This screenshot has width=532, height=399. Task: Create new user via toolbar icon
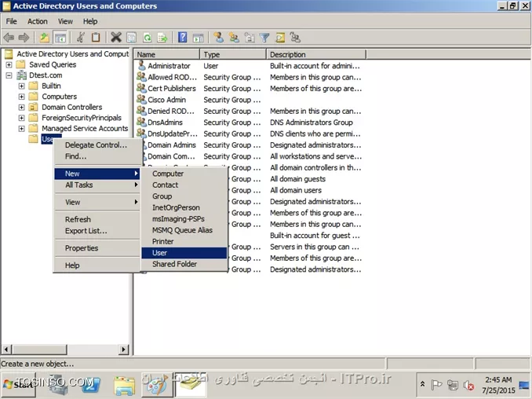coord(218,38)
